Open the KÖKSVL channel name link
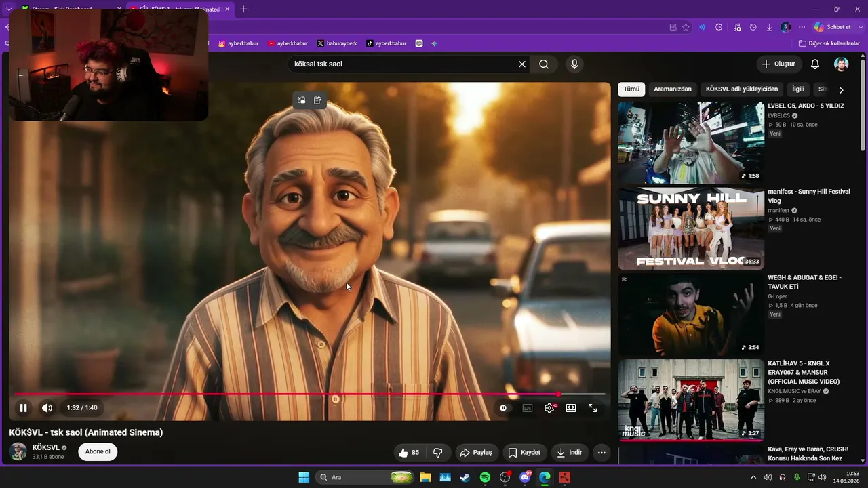Image resolution: width=868 pixels, height=488 pixels. pos(46,447)
